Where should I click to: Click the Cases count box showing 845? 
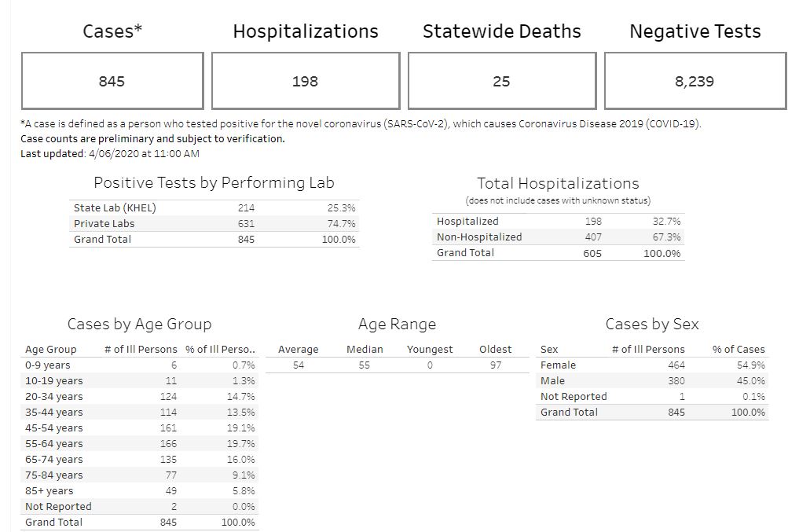click(x=112, y=81)
